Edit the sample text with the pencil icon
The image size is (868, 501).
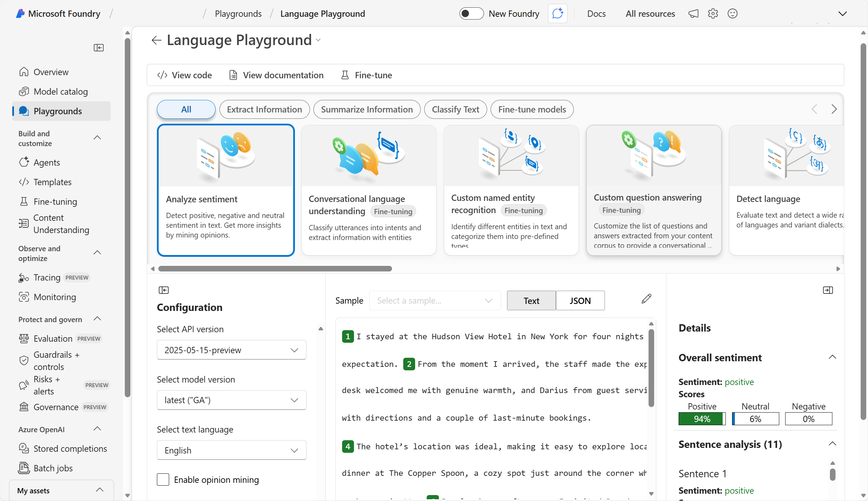(x=646, y=299)
